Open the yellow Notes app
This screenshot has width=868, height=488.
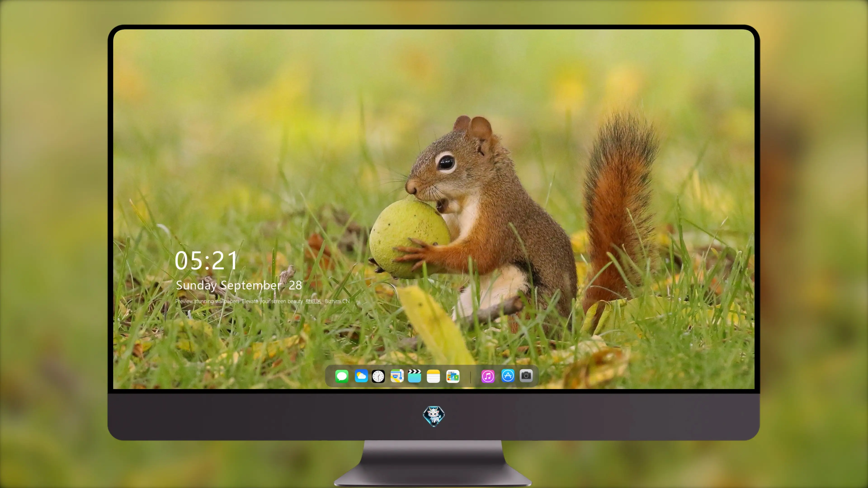(x=433, y=376)
